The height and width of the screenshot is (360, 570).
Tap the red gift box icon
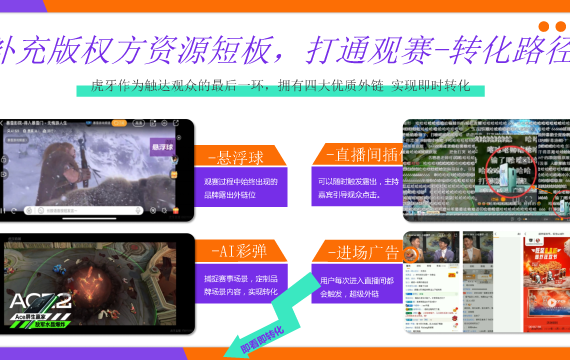click(x=176, y=211)
